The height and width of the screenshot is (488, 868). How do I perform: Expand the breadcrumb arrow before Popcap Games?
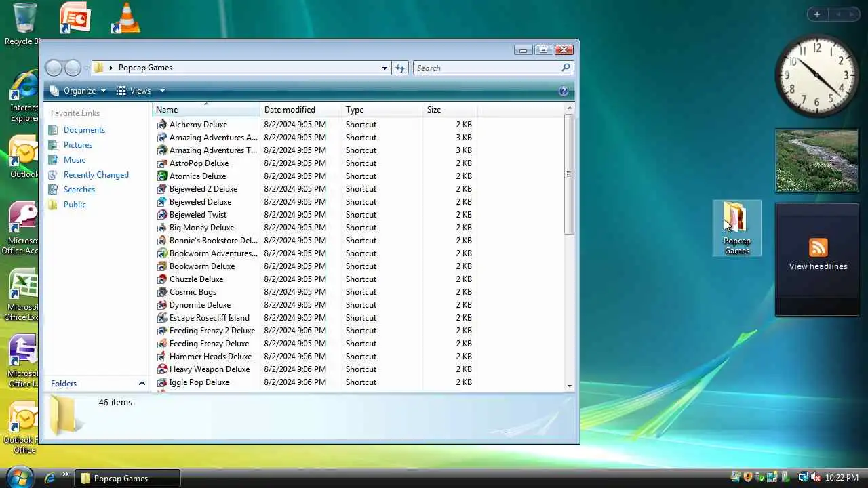[111, 68]
